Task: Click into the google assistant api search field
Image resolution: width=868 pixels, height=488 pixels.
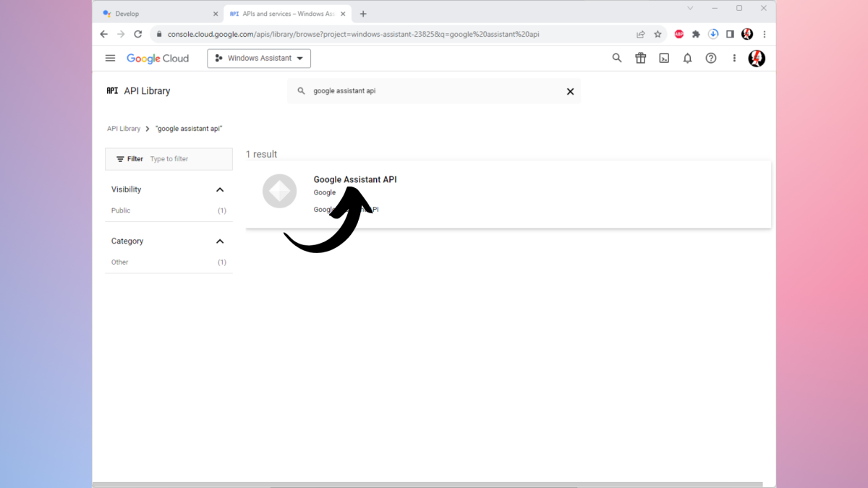Action: click(434, 92)
